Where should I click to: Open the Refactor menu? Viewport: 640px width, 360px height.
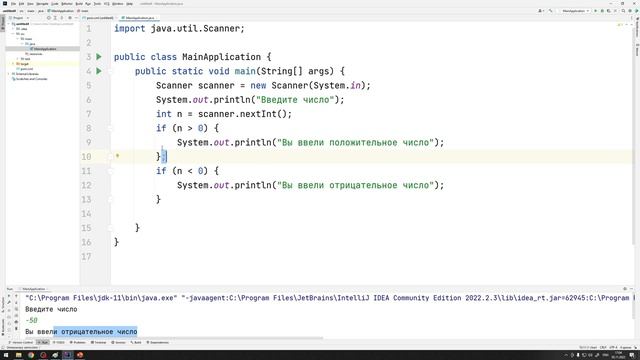click(67, 4)
